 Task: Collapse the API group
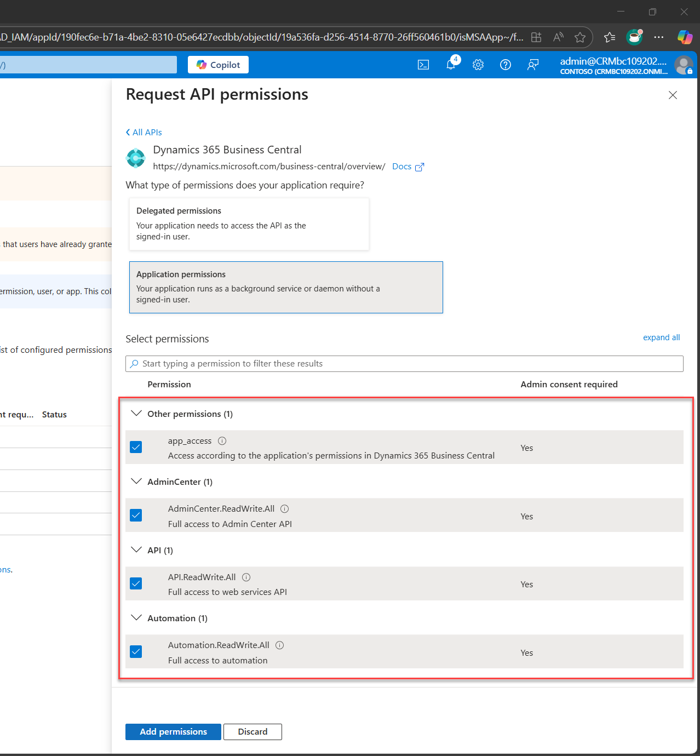click(136, 549)
